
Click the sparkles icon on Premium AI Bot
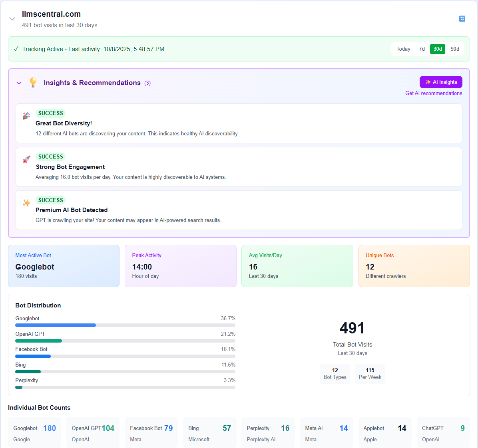pos(26,203)
